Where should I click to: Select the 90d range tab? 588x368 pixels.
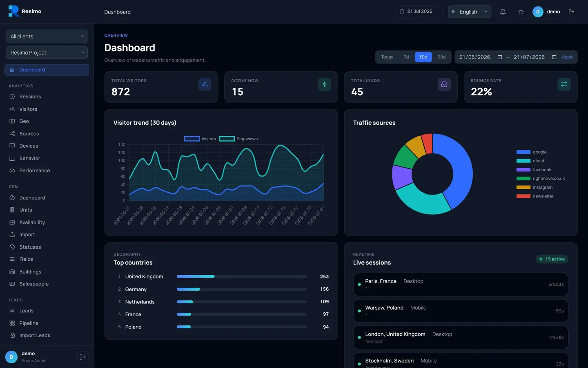coord(441,57)
